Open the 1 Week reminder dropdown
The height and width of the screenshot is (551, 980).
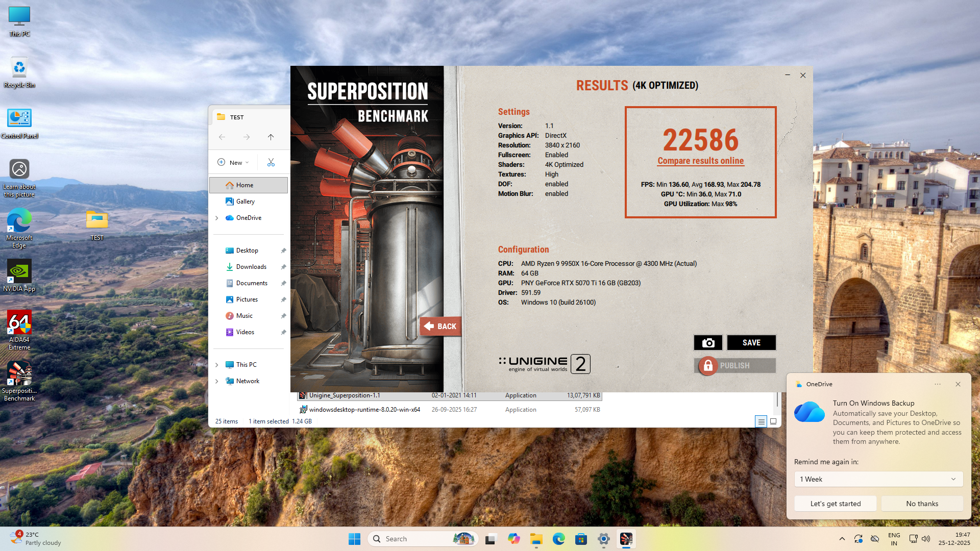click(x=878, y=479)
